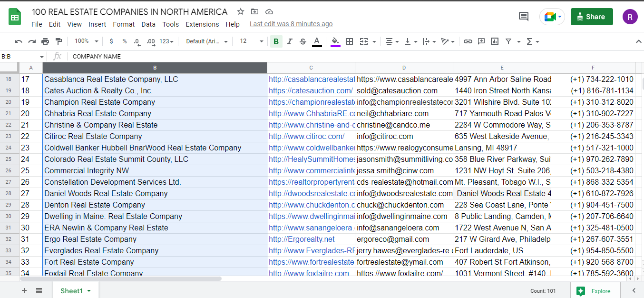The image size is (644, 298).
Task: Toggle italic formatting
Action: [290, 41]
